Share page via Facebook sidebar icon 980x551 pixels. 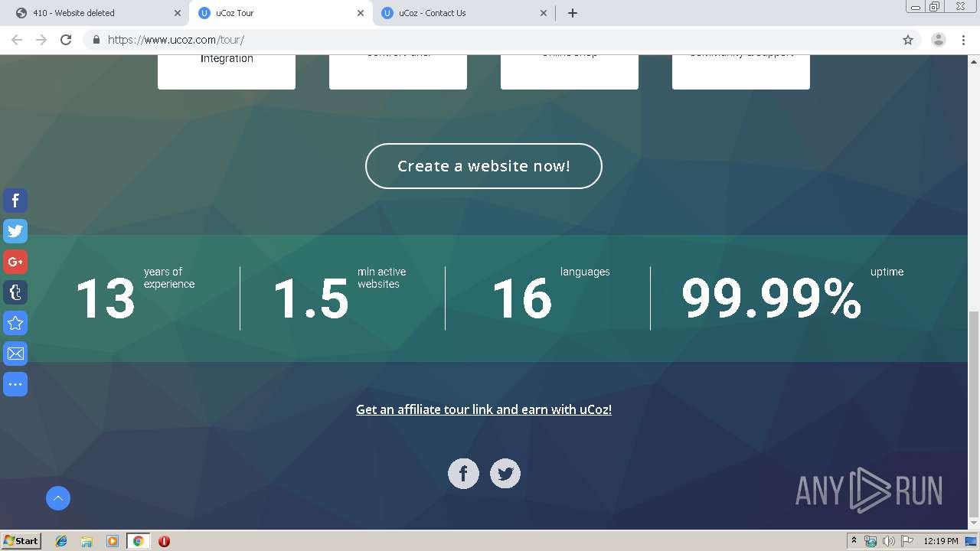[15, 201]
